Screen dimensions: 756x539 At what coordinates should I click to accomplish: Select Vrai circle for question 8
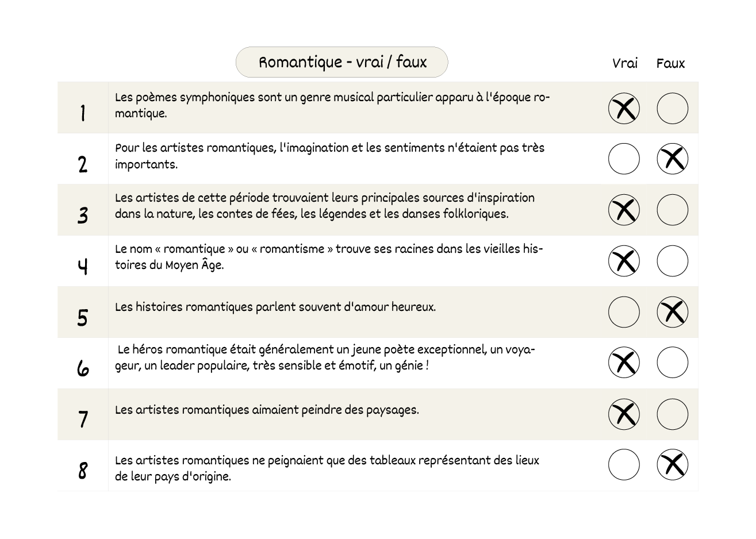click(624, 464)
